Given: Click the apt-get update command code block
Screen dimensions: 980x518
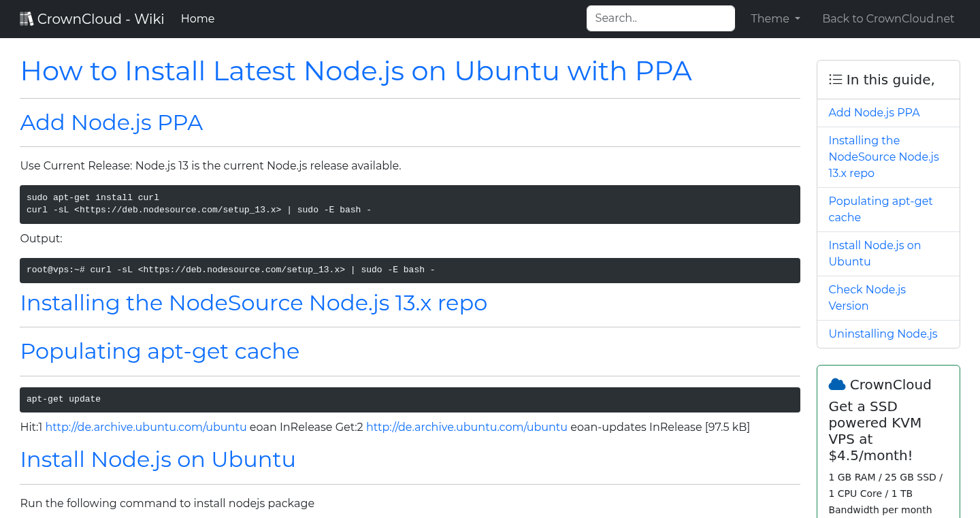Looking at the screenshot, I should [x=410, y=399].
